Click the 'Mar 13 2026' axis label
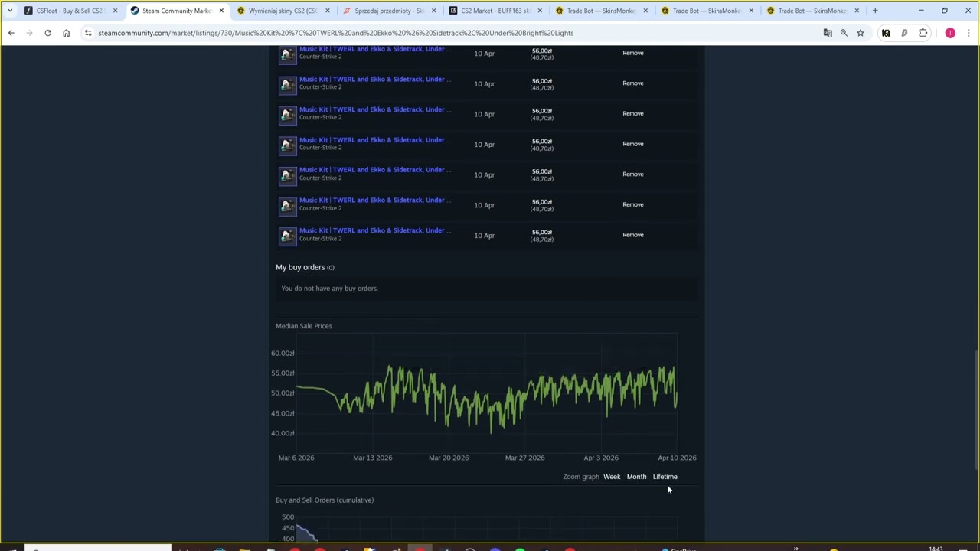 click(372, 458)
